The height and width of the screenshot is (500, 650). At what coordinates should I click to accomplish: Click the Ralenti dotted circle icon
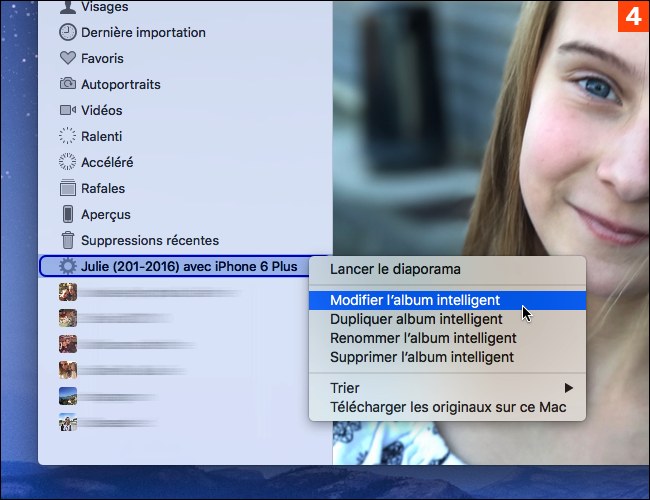(x=68, y=136)
